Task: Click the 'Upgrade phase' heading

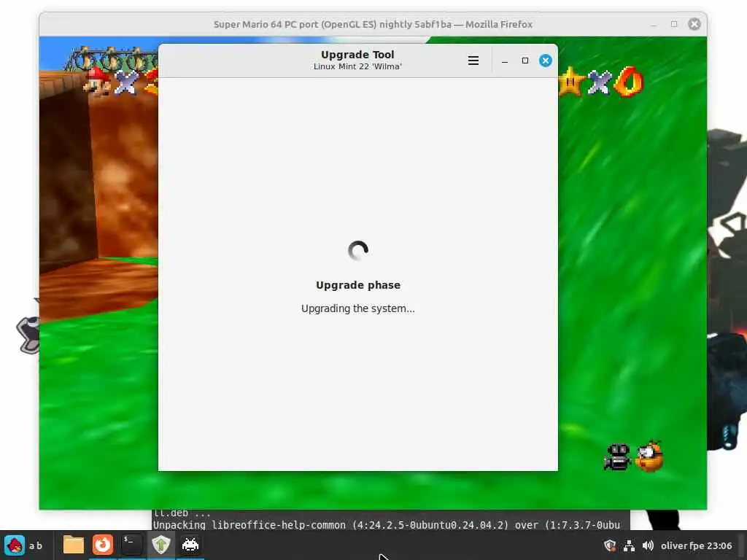Action: click(358, 285)
